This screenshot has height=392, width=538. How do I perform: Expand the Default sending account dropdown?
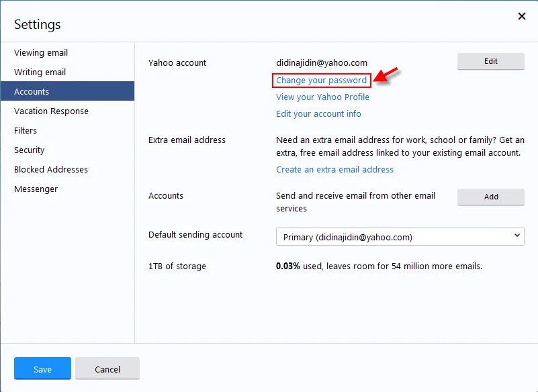[x=400, y=237]
